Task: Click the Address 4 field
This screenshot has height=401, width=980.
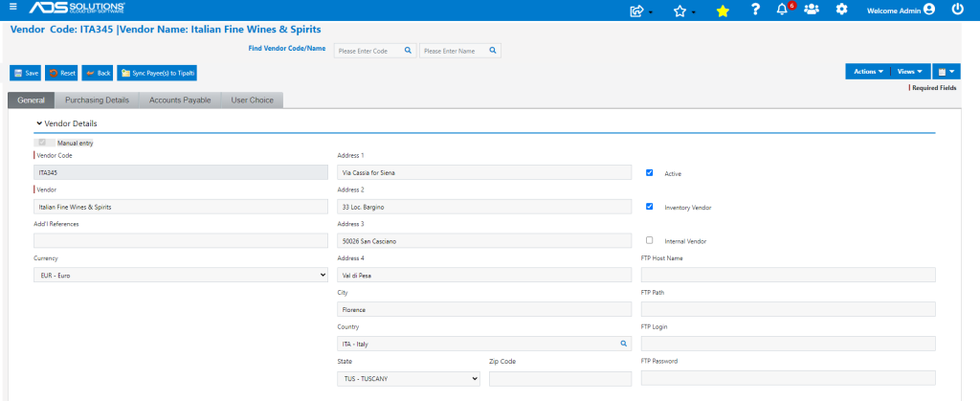Action: click(484, 275)
